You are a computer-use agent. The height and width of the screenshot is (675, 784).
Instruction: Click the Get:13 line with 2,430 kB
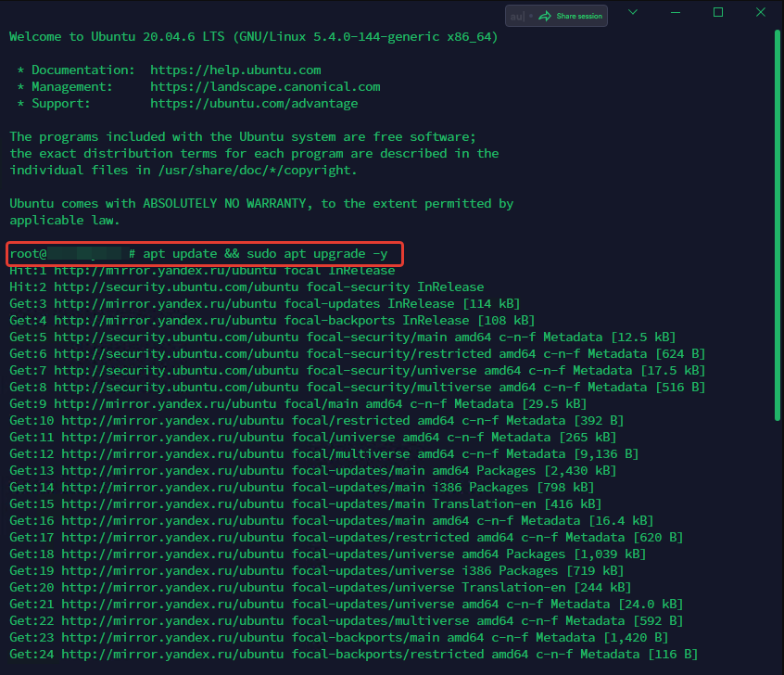(313, 470)
